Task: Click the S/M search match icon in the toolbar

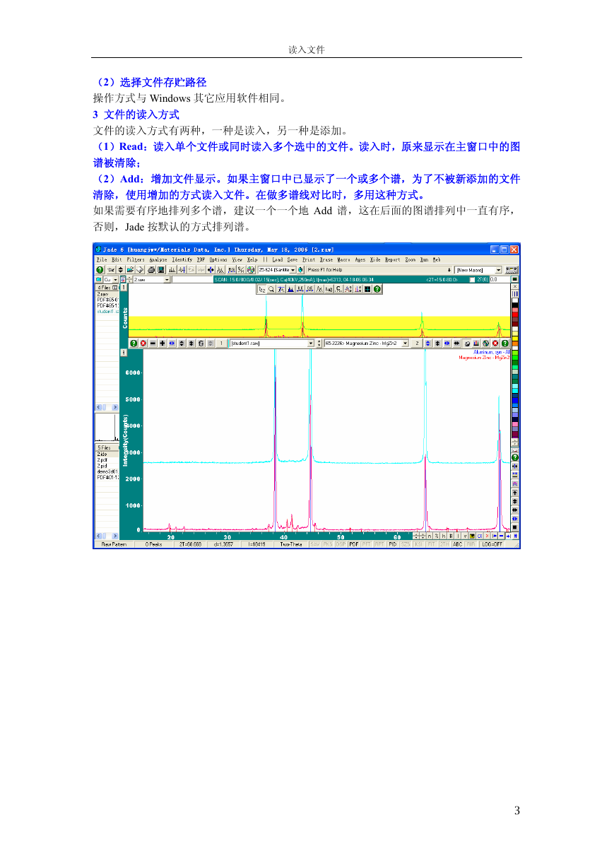Action: (240, 270)
